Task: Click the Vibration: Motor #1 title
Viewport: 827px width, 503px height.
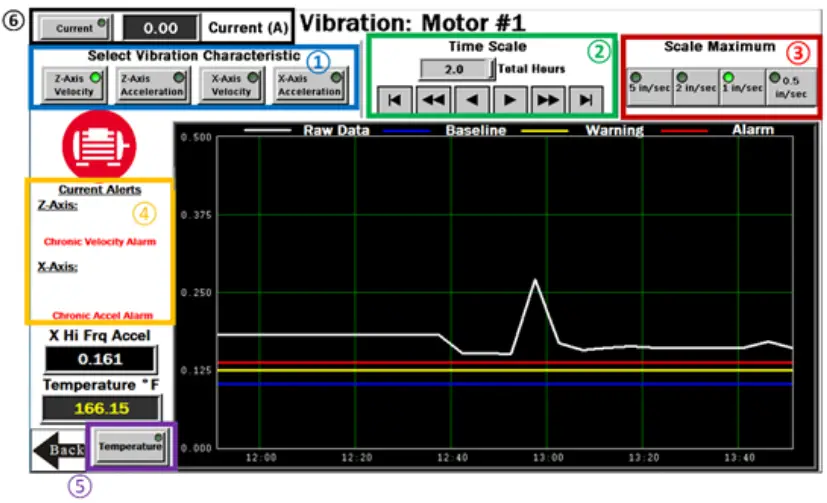Action: (x=412, y=23)
